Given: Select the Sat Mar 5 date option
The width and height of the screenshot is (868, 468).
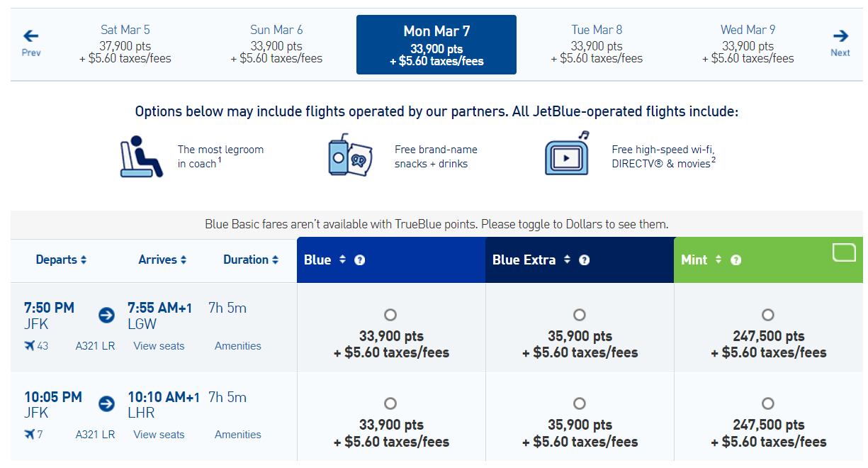Looking at the screenshot, I should coord(125,45).
